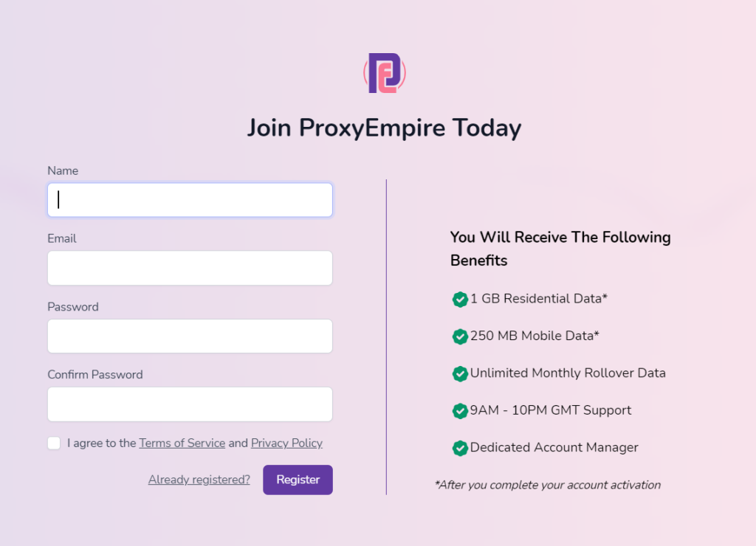Click the ProxyEmpire logo
This screenshot has width=756, height=546.
383,73
